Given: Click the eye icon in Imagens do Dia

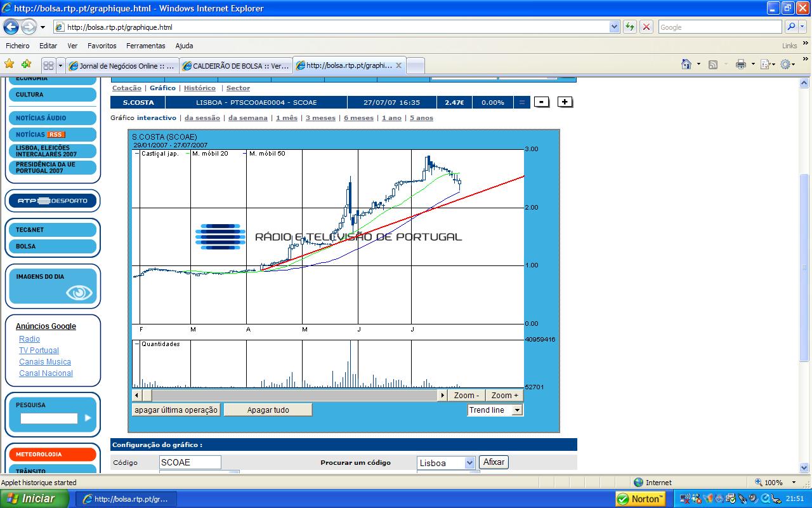Looking at the screenshot, I should 79,293.
